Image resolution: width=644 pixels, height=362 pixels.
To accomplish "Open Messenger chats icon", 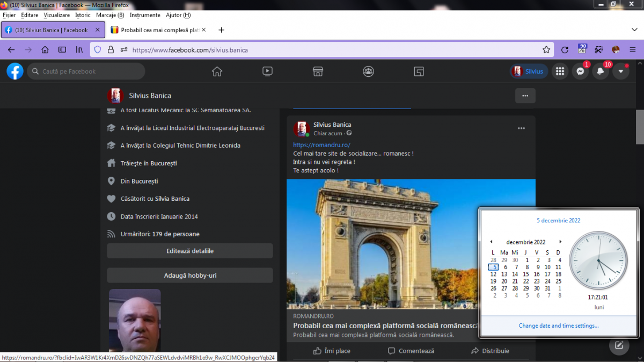I will point(580,71).
